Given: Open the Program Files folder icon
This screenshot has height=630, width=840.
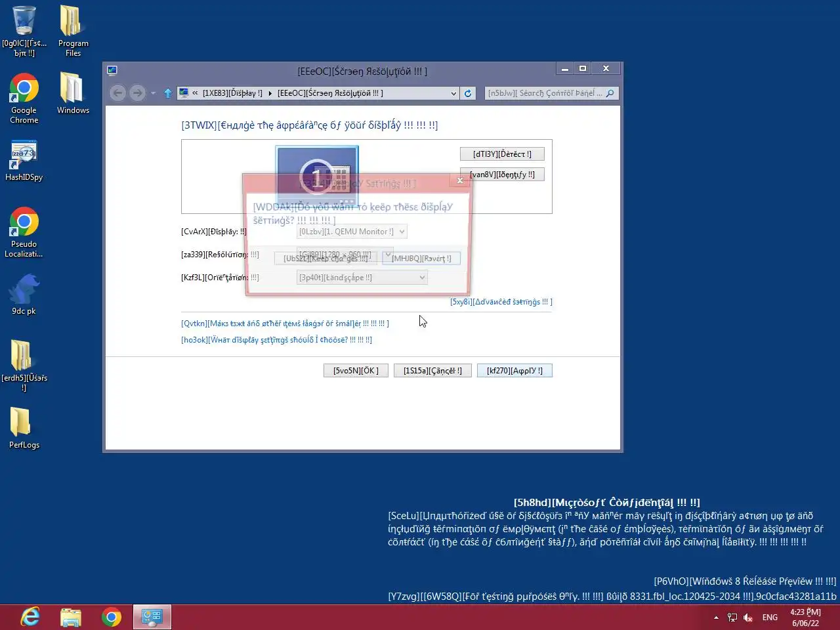Looking at the screenshot, I should point(73,31).
